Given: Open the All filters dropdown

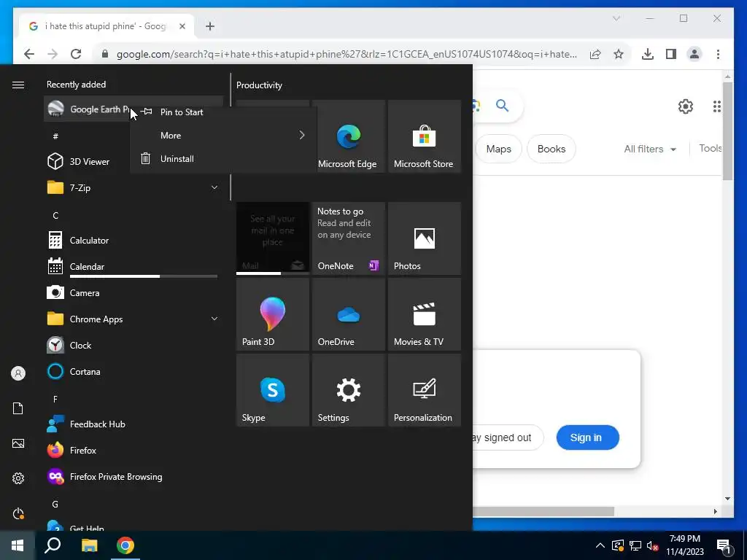Looking at the screenshot, I should tap(650, 149).
